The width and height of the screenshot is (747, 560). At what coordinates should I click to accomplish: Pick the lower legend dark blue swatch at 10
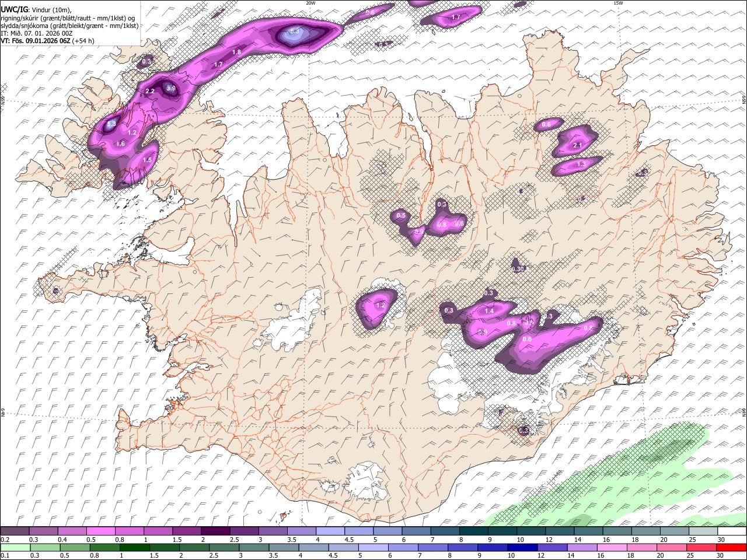[522, 547]
